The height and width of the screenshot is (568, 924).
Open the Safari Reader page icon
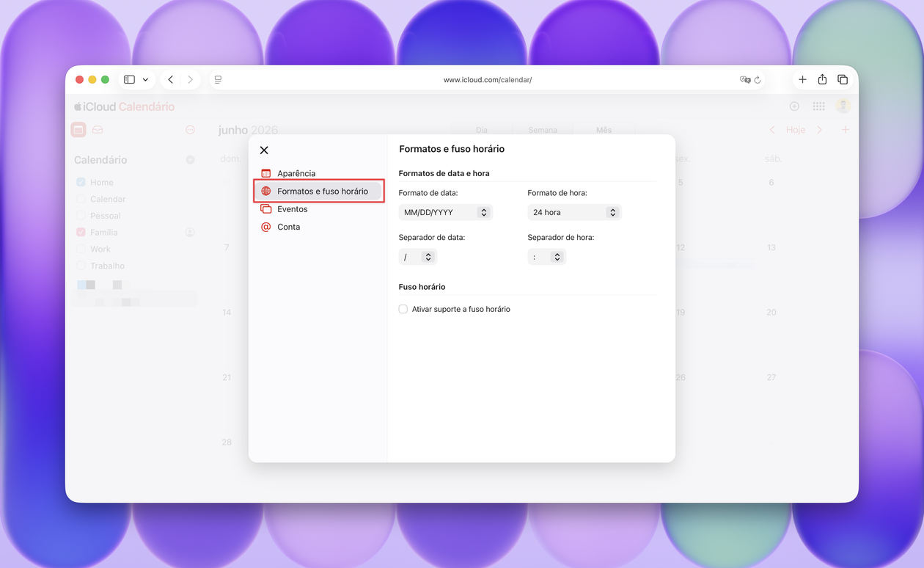pyautogui.click(x=218, y=79)
